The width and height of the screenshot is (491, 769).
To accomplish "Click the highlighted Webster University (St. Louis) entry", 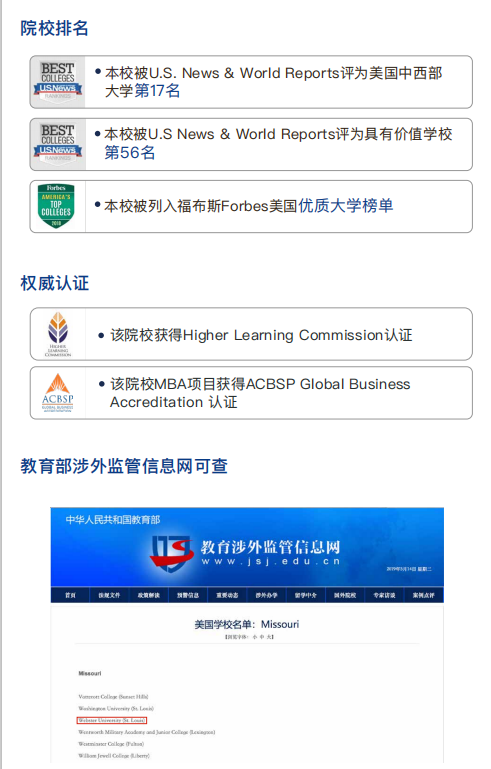I will [111, 720].
